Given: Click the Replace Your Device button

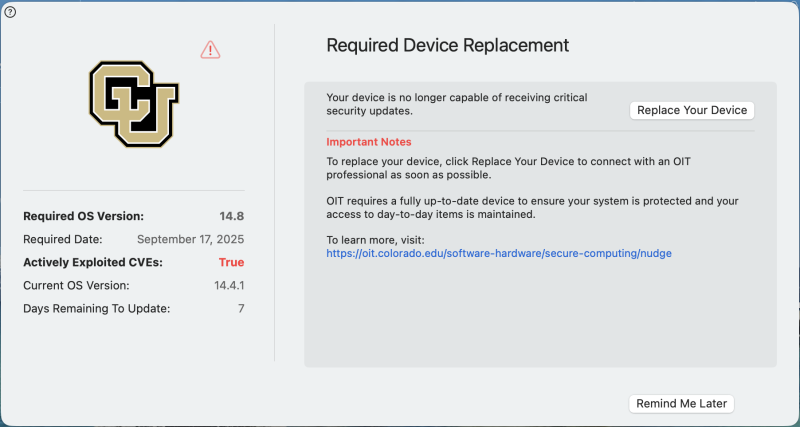Looking at the screenshot, I should 692,110.
